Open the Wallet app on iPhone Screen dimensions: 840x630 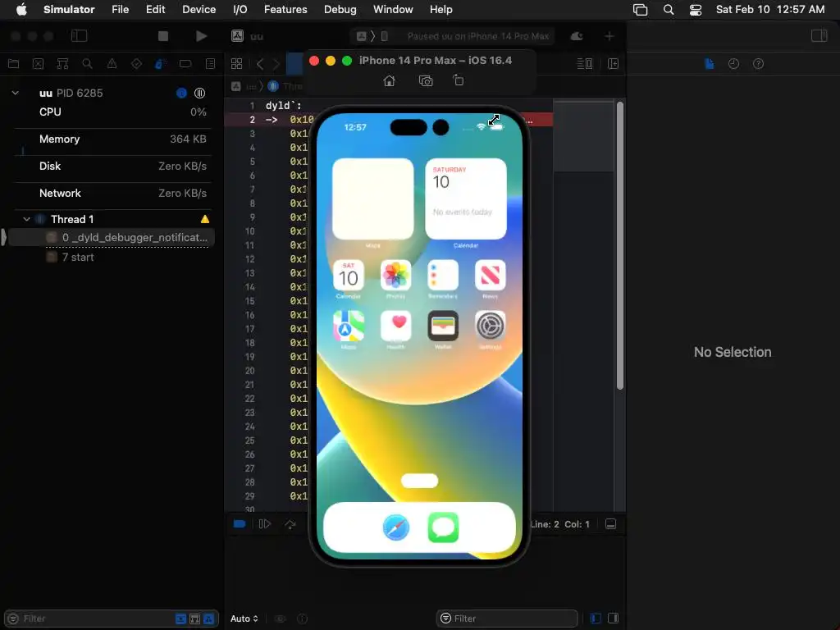[x=443, y=326]
